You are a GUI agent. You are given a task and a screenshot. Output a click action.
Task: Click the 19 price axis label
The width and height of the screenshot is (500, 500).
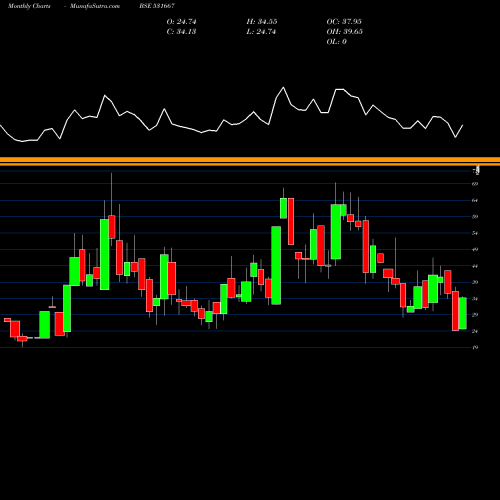[x=475, y=348]
